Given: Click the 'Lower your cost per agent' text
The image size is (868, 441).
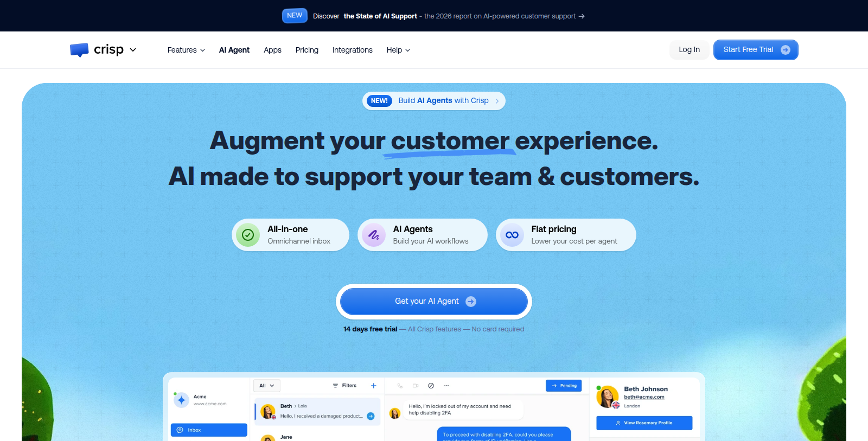Looking at the screenshot, I should pyautogui.click(x=574, y=241).
